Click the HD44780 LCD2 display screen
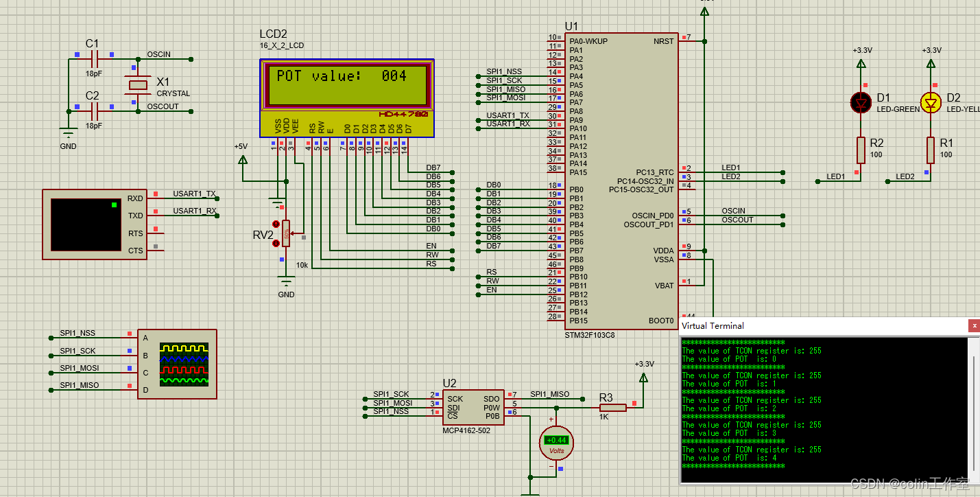The image size is (980, 497). click(x=346, y=84)
